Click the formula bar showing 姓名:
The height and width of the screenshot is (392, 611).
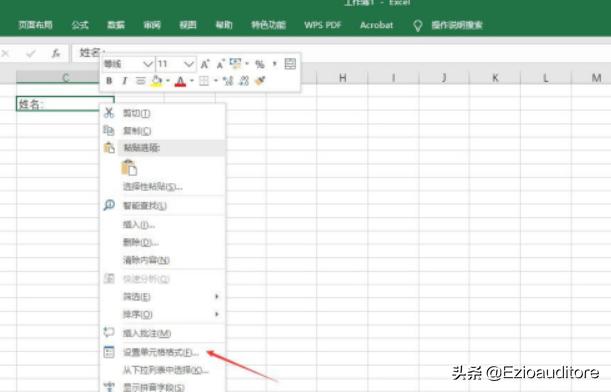tap(341, 53)
